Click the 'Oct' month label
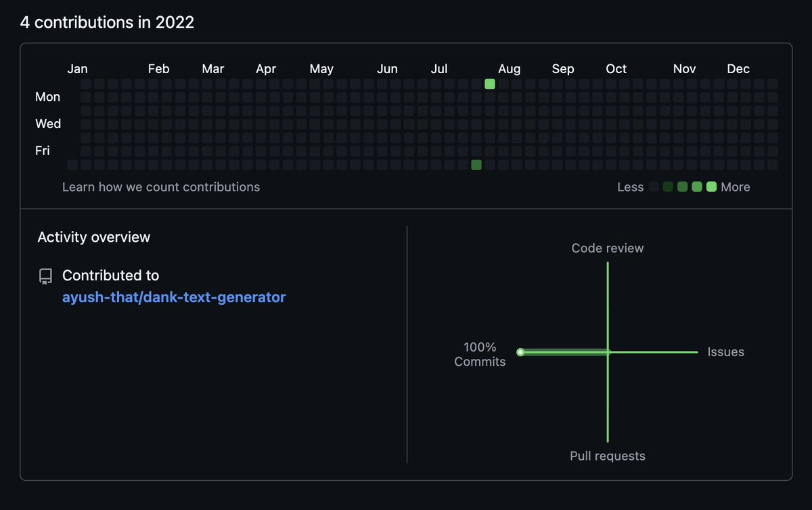812x510 pixels. tap(616, 69)
